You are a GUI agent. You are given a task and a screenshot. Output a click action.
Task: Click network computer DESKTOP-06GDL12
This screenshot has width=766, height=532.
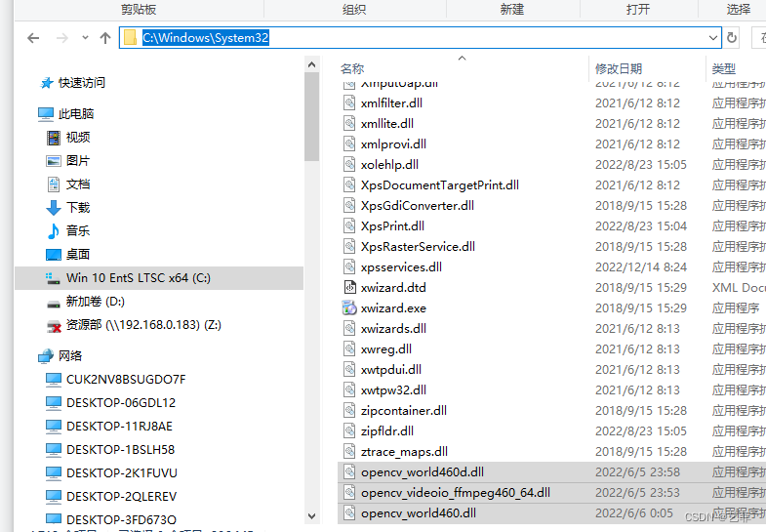tap(121, 403)
